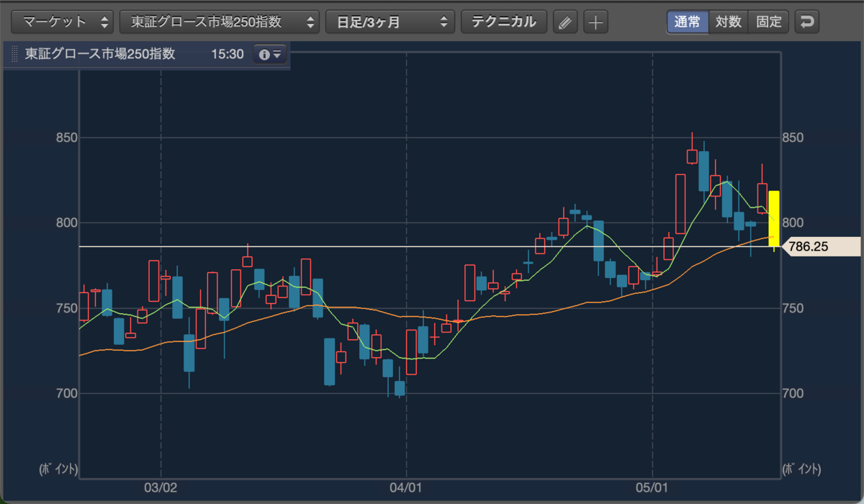The height and width of the screenshot is (504, 864).
Task: Click the テクニカル button
Action: point(504,22)
